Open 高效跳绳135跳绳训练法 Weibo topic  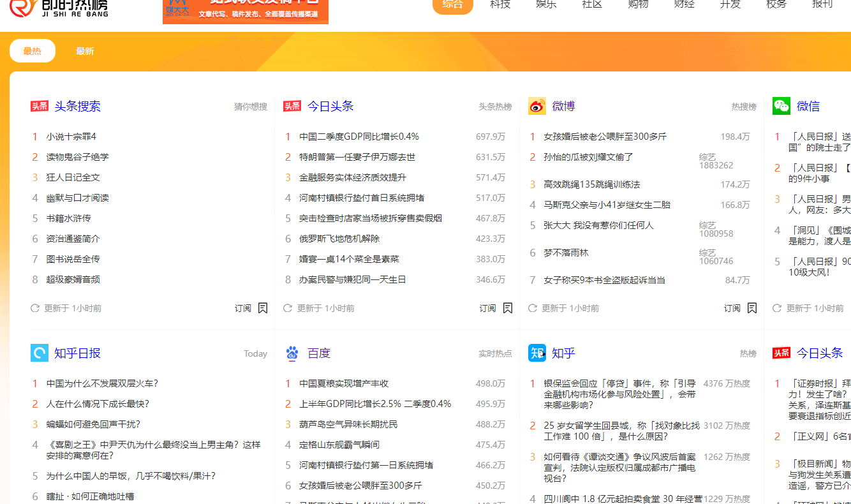591,184
